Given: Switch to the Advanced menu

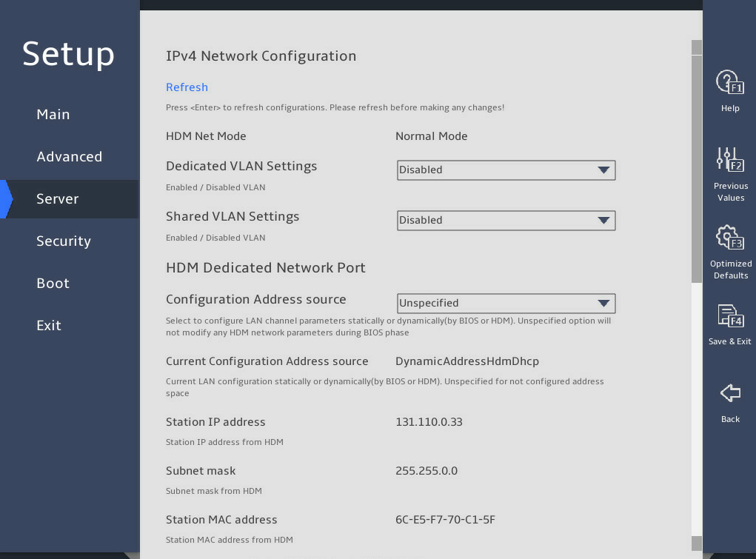Looking at the screenshot, I should pyautogui.click(x=70, y=157).
